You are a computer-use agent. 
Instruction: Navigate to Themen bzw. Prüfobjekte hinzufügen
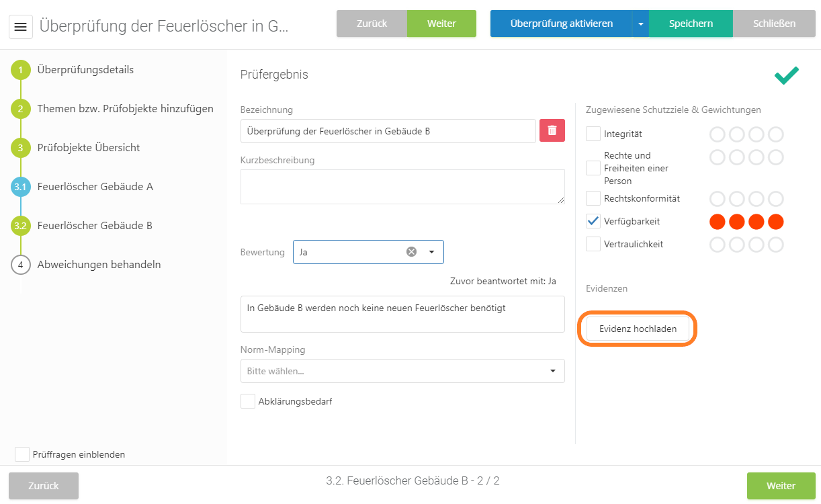pyautogui.click(x=125, y=109)
